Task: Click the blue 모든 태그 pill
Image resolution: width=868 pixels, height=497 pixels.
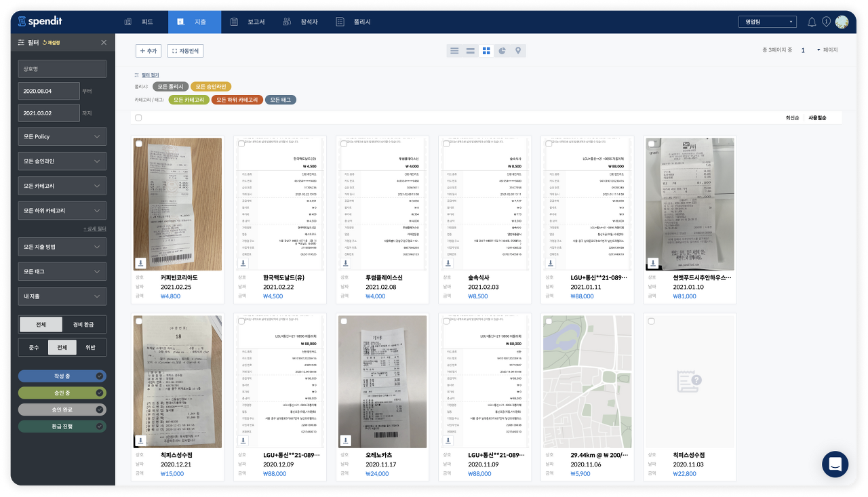Action: [x=281, y=100]
